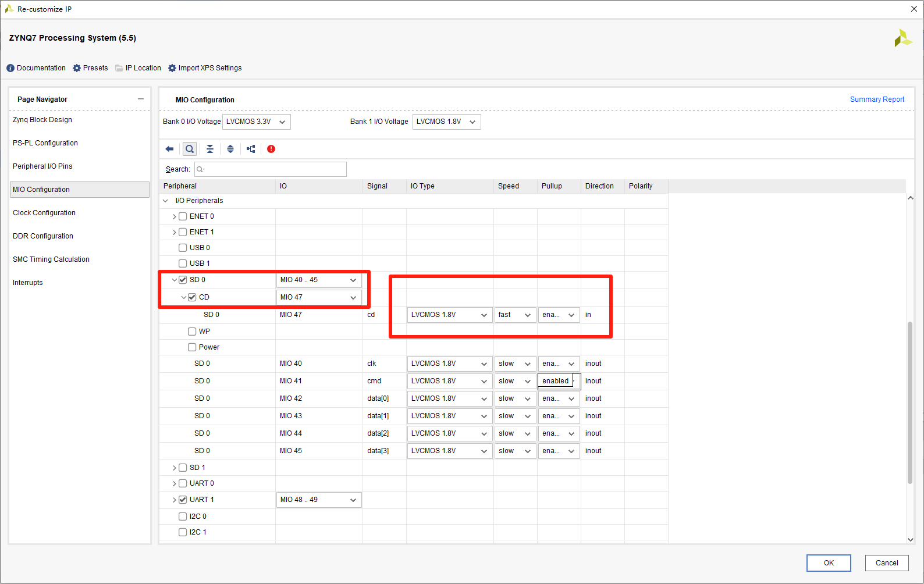Viewport: 924px width, 584px height.
Task: Open Bank 0 I/O Voltage dropdown
Action: (x=256, y=122)
